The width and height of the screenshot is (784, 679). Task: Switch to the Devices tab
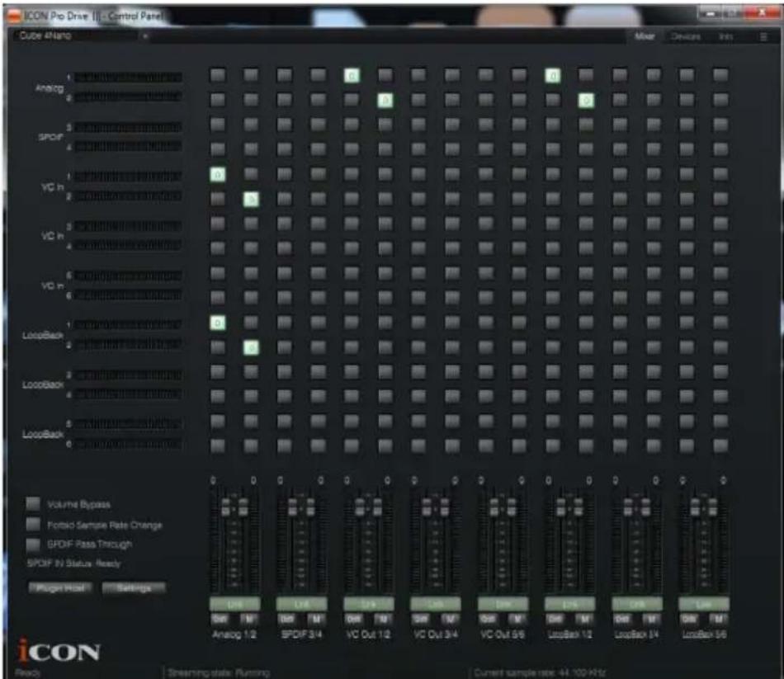[686, 36]
